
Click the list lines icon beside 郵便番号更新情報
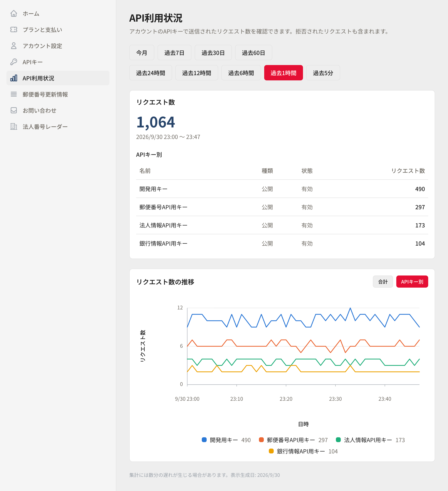[14, 94]
